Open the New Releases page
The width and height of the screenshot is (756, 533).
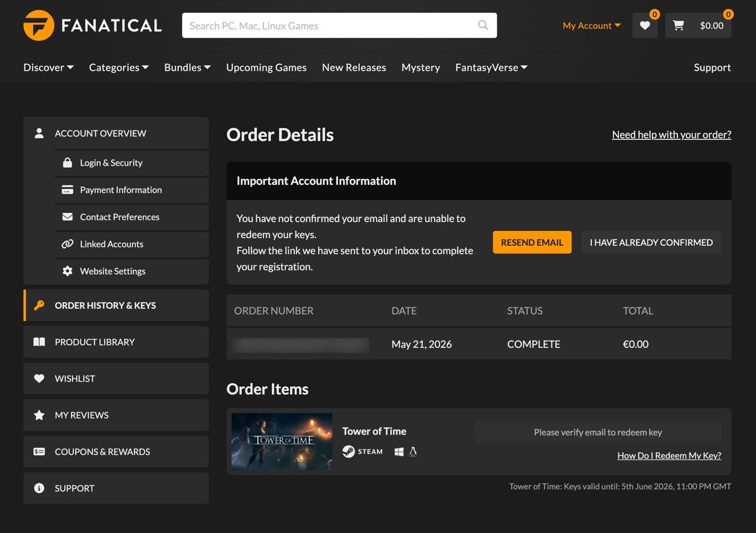click(x=354, y=67)
